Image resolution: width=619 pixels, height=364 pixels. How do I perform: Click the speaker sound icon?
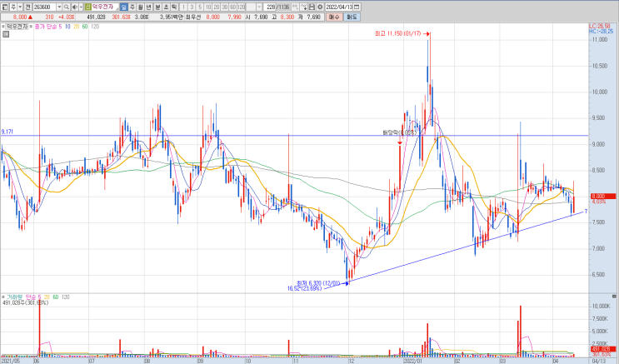click(x=75, y=7)
